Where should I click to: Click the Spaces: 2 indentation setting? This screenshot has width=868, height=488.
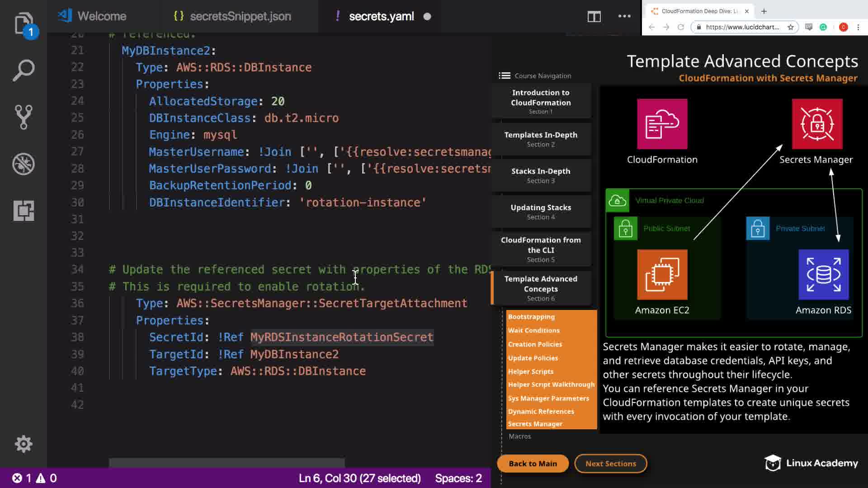coord(458,478)
